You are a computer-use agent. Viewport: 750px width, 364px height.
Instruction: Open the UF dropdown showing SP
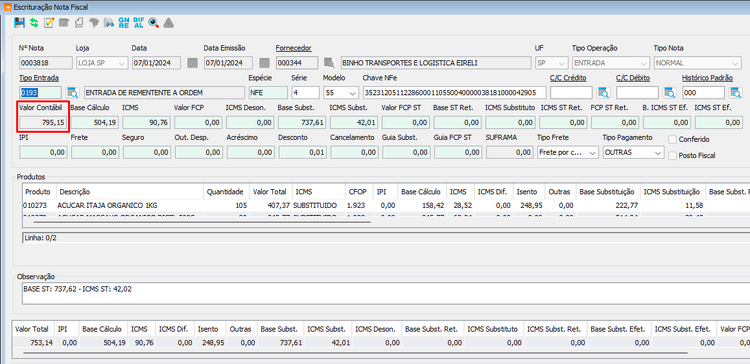click(552, 63)
